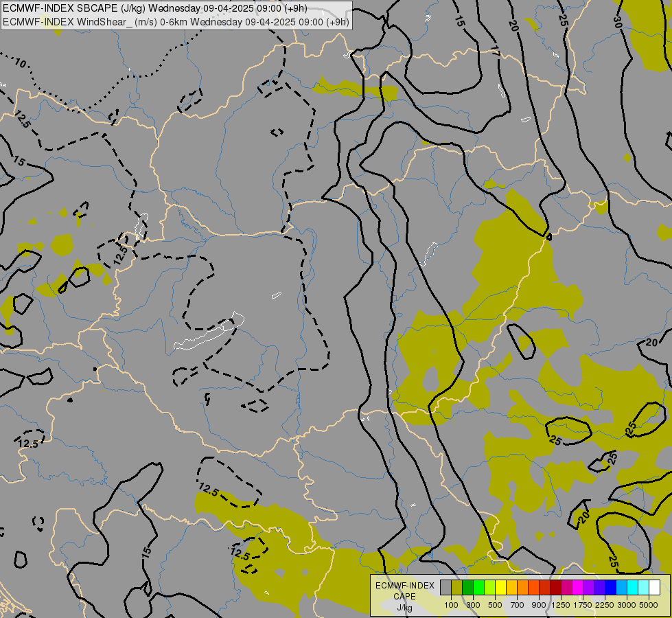The height and width of the screenshot is (618, 672).
Task: Click the legend value '5000'
Action: 649,605
